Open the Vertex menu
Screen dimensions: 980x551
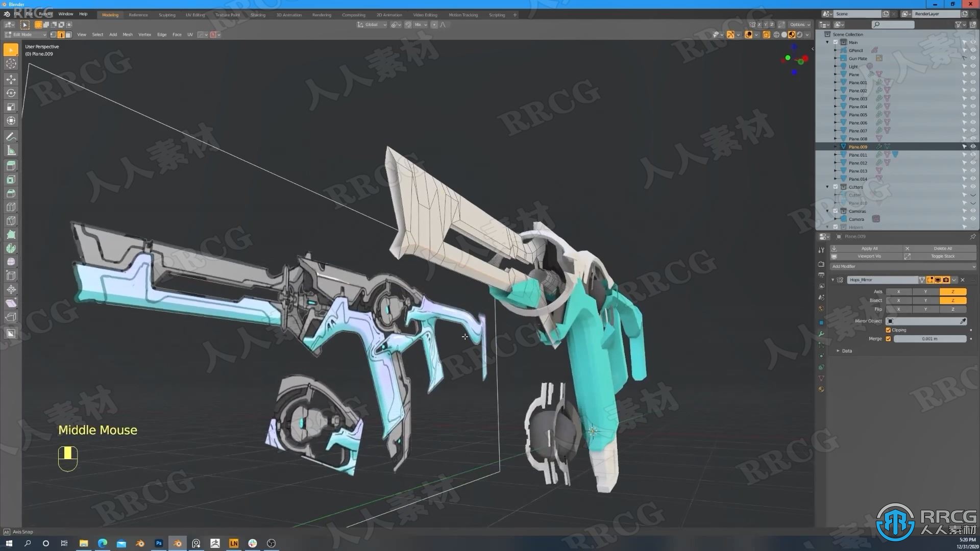coord(144,35)
